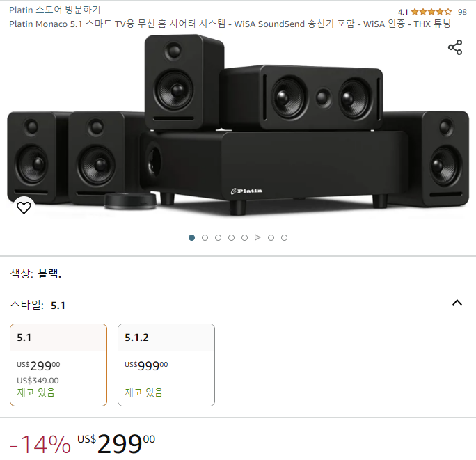The image size is (476, 460).
Task: Click the share icon
Action: click(x=455, y=47)
